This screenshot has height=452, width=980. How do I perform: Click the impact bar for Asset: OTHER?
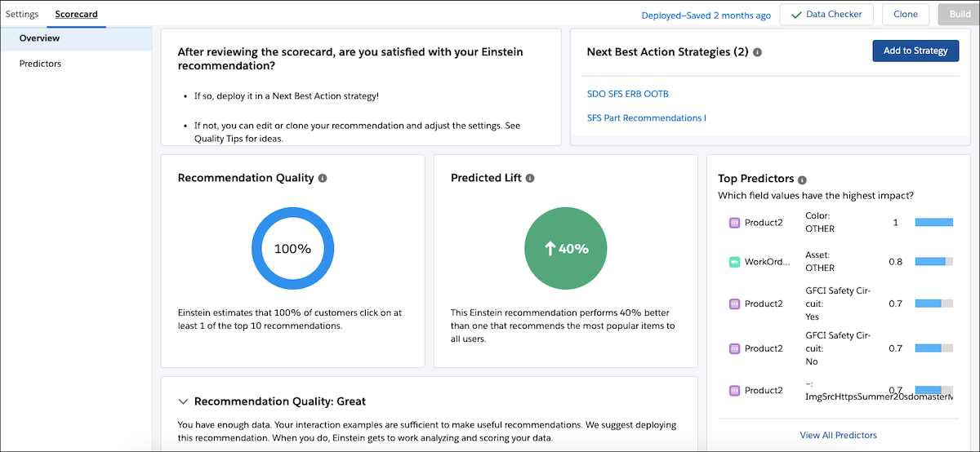[934, 261]
